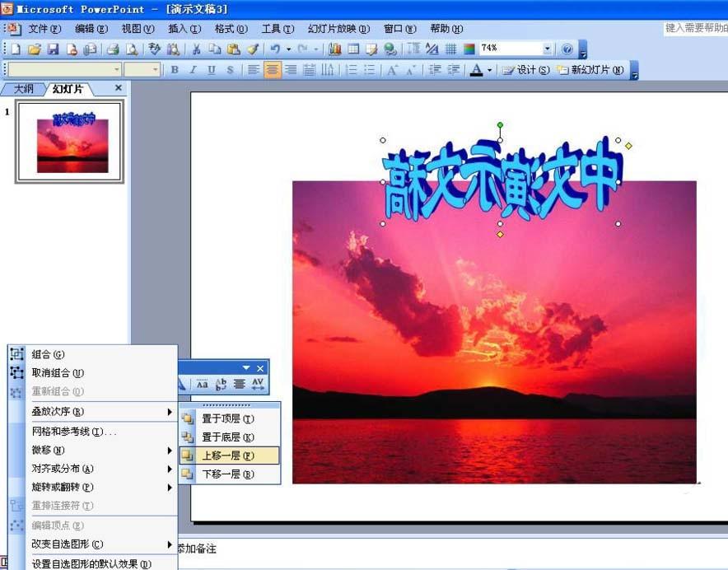728x570 pixels.
Task: Select slide 1 thumbnail in the pane
Action: tap(69, 141)
